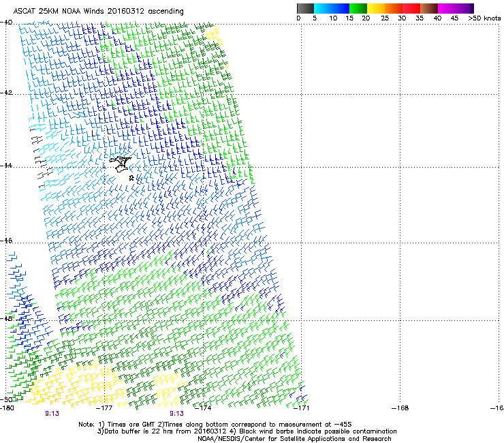Select the gray 0–5 knots color bar segment
The height and width of the screenshot is (443, 504).
[305, 8]
